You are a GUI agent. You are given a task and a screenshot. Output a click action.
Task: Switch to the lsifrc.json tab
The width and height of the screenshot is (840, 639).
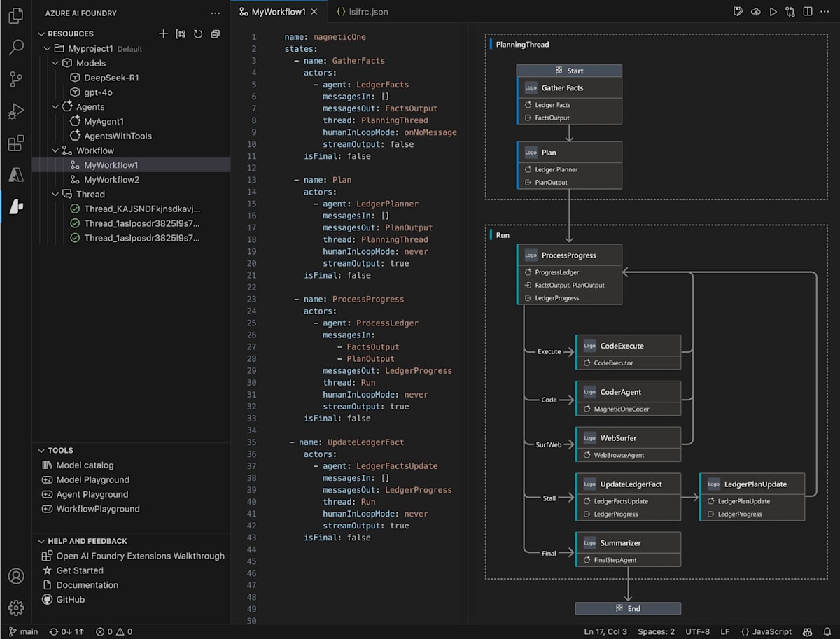pyautogui.click(x=362, y=12)
